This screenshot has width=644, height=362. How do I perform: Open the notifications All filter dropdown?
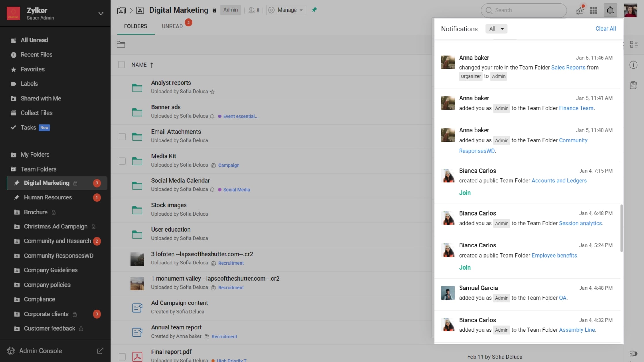click(496, 29)
